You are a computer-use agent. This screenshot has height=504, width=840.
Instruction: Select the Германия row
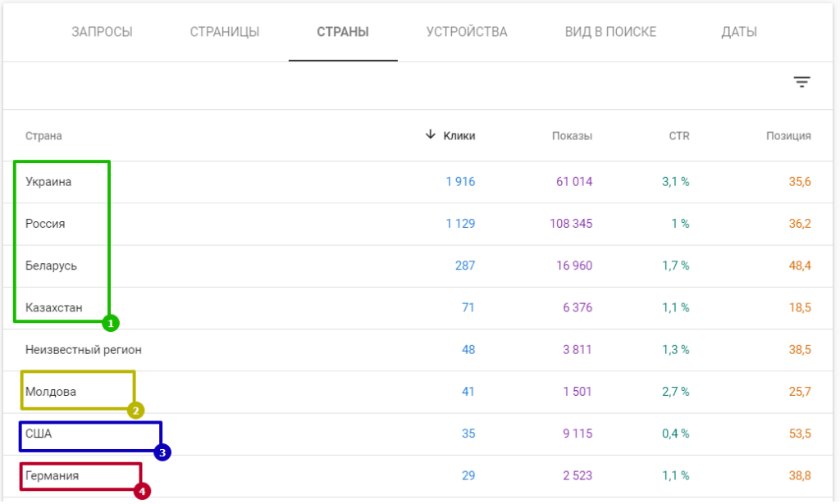[418, 475]
